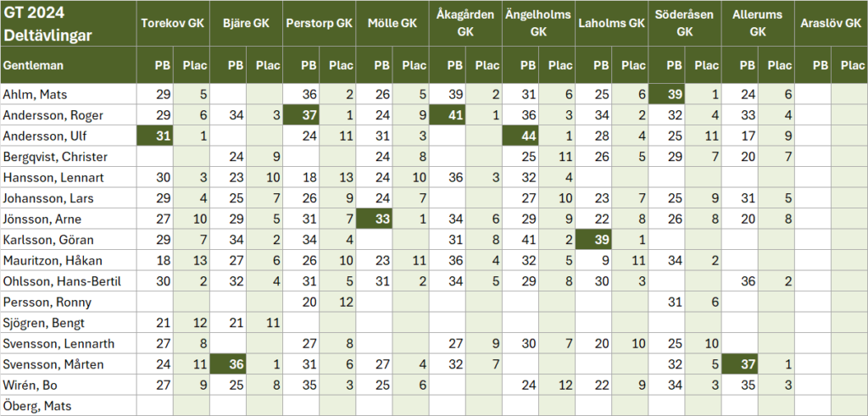Click the Persson, Ronny name cell

pyautogui.click(x=68, y=302)
